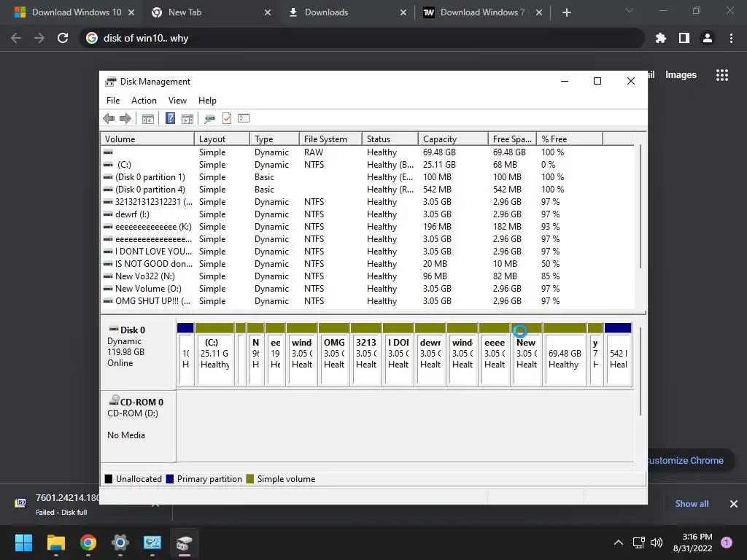
Task: Open File Explorer from taskbar
Action: [55, 542]
